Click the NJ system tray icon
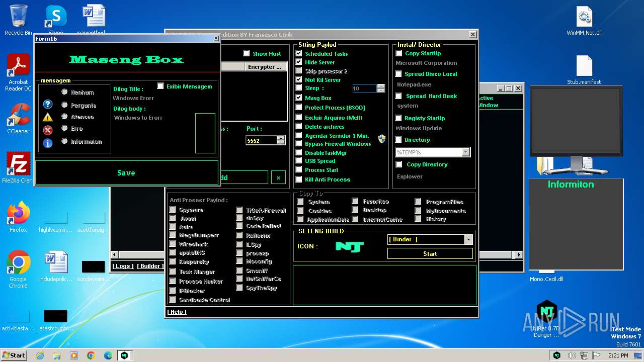 coord(557,355)
